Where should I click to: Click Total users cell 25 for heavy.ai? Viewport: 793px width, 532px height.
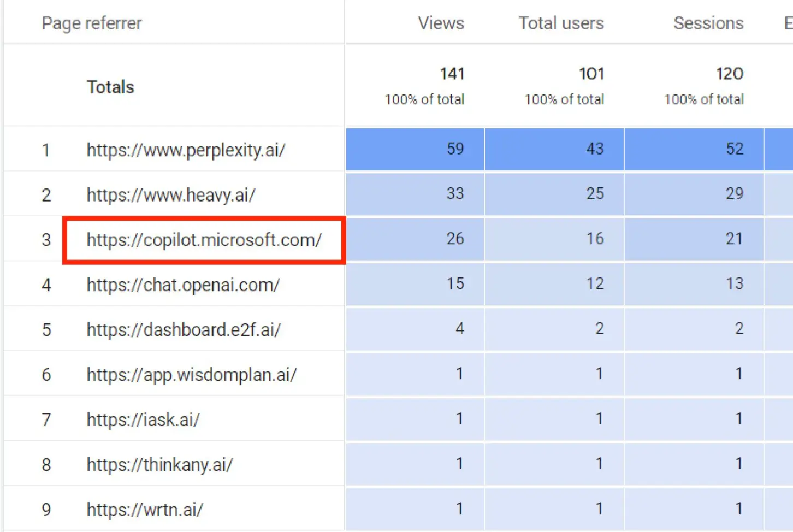tap(554, 194)
